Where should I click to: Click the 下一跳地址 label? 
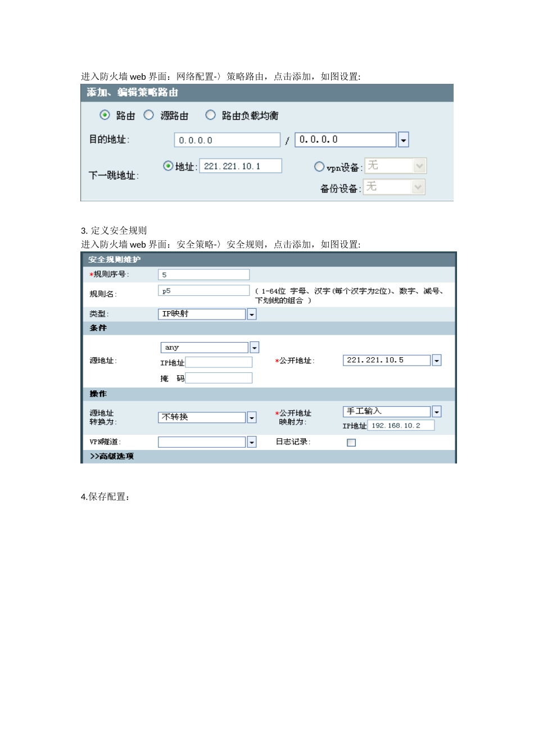(x=114, y=175)
